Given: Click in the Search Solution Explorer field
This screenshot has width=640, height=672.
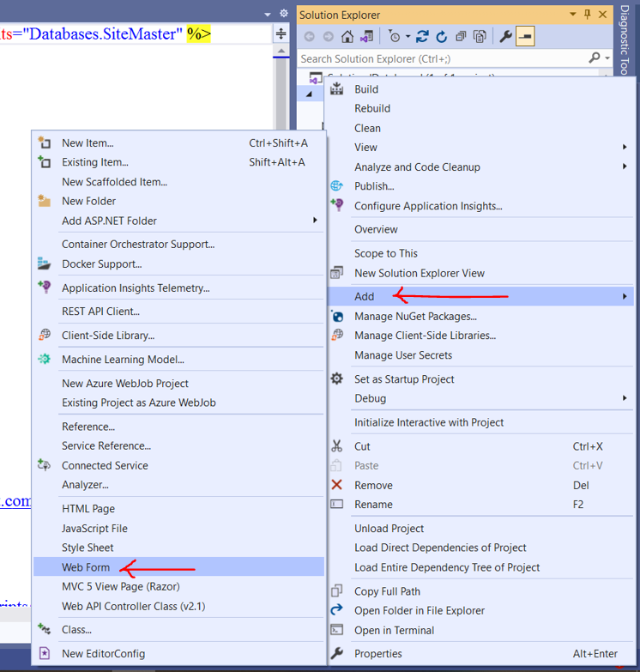Looking at the screenshot, I should 444,58.
